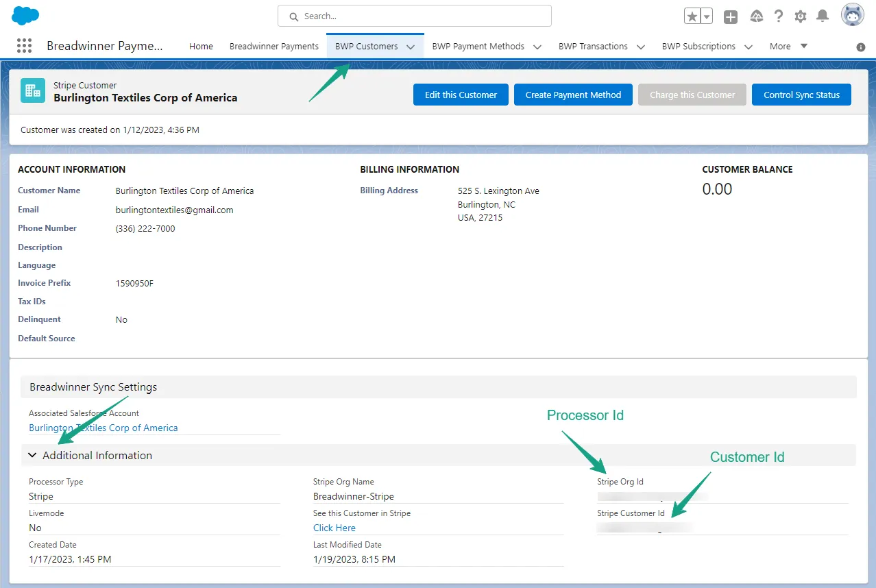Click the Global Actions plus icon
876x588 pixels.
point(731,16)
